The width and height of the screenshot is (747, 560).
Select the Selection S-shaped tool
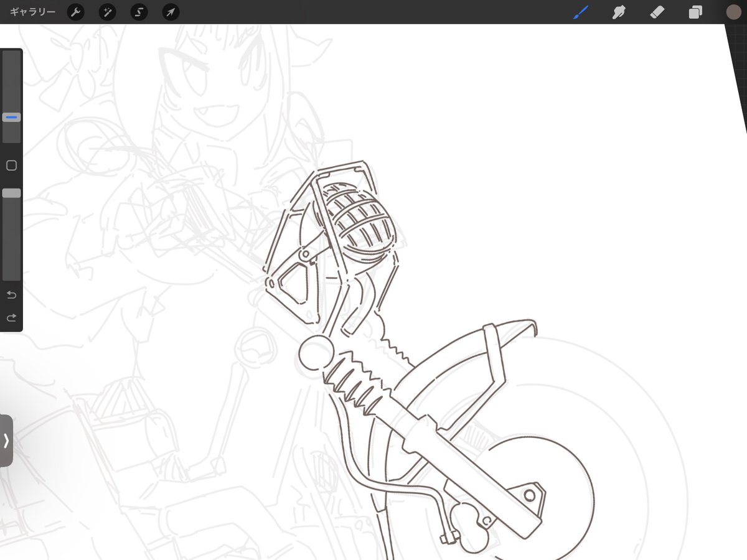139,12
